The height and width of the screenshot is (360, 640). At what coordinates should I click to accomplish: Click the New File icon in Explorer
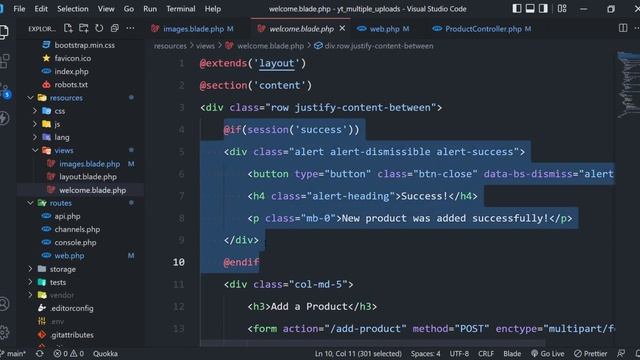click(68, 28)
